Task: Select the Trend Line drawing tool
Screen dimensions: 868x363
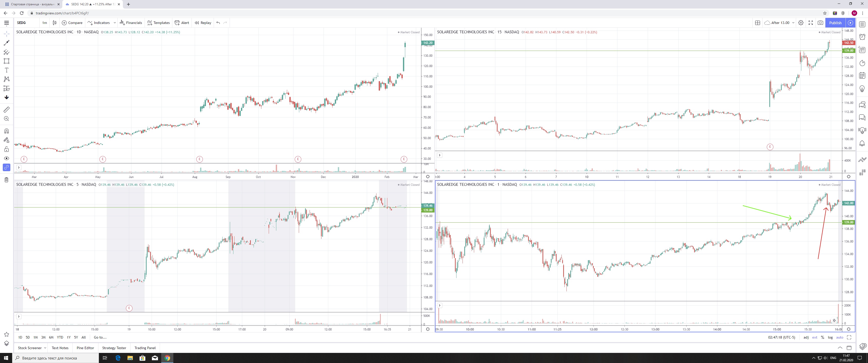Action: pos(6,43)
